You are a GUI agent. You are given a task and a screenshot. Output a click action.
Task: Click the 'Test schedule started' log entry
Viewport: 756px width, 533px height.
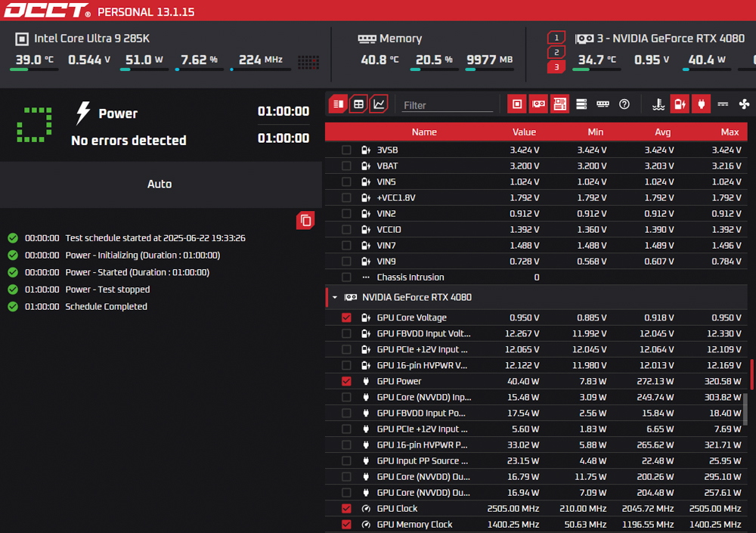click(x=155, y=238)
